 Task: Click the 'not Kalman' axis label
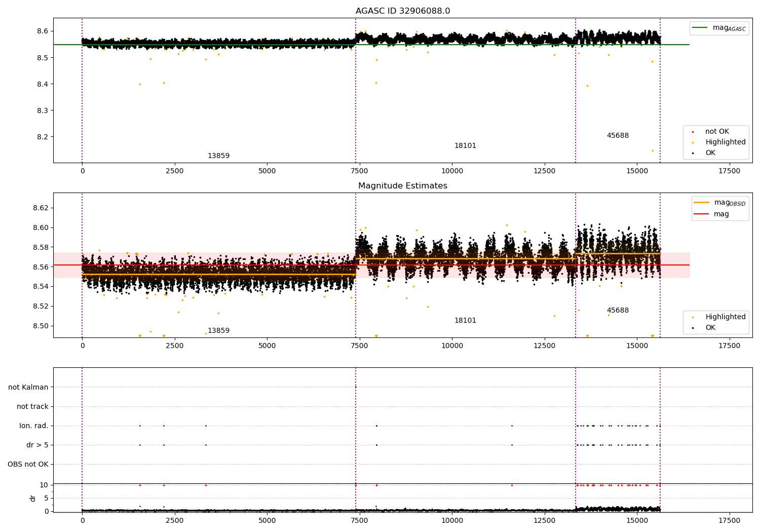[28, 388]
